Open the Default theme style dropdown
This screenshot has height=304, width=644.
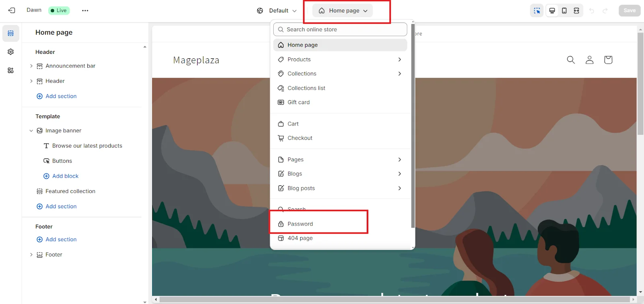(x=277, y=11)
